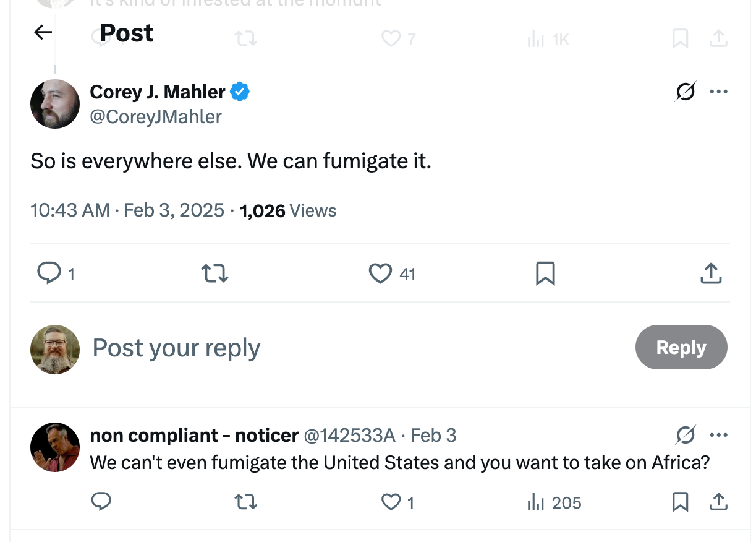The height and width of the screenshot is (542, 756).
Task: Like the noticer reply
Action: [x=390, y=502]
